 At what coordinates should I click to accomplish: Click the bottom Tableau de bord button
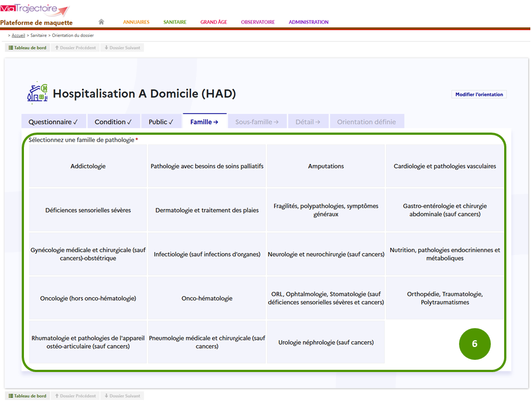click(27, 396)
